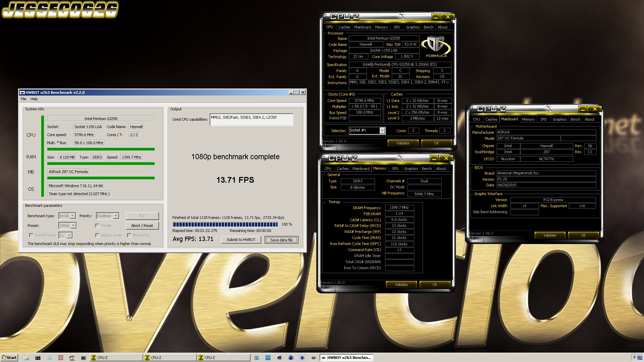Screen dimensions: 644x362
Task: Click the Multiplier 'x 58.0 ( 8 - 58 )' value
Action: point(365,107)
